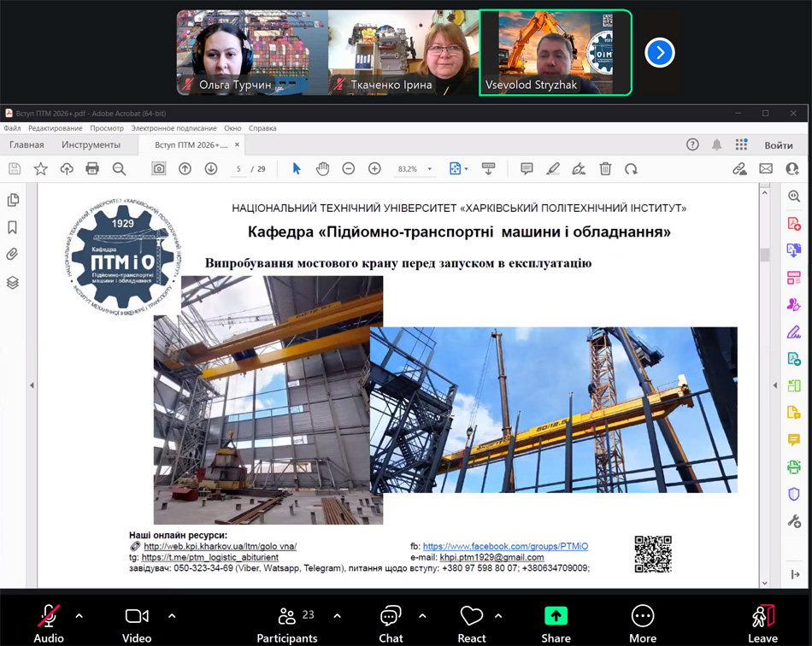This screenshot has height=646, width=812.
Task: Open the Редактирование menu
Action: pos(56,128)
